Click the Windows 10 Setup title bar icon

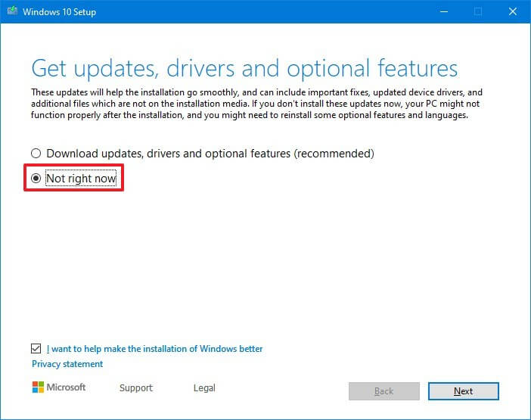tap(11, 11)
